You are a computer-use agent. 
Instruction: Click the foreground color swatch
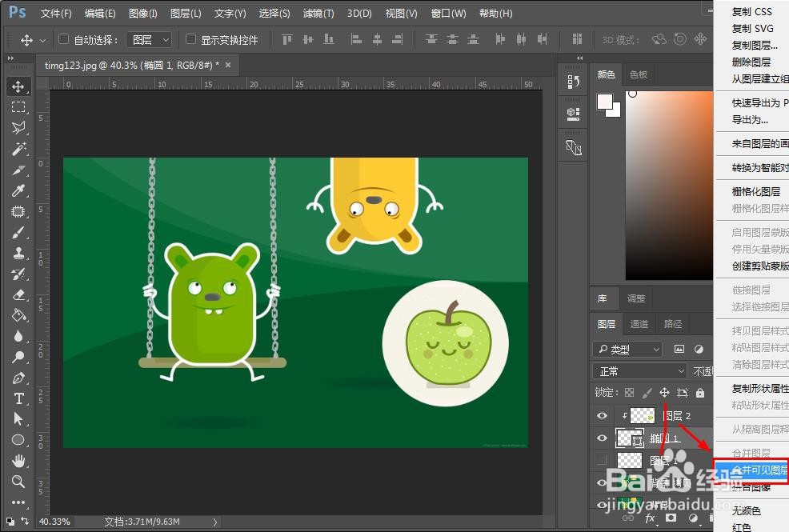pyautogui.click(x=604, y=101)
